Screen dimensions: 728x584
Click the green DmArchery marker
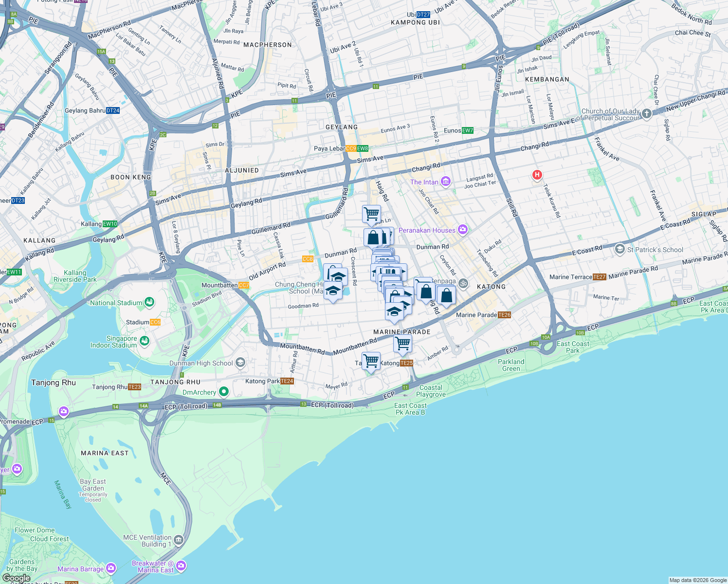tap(223, 391)
